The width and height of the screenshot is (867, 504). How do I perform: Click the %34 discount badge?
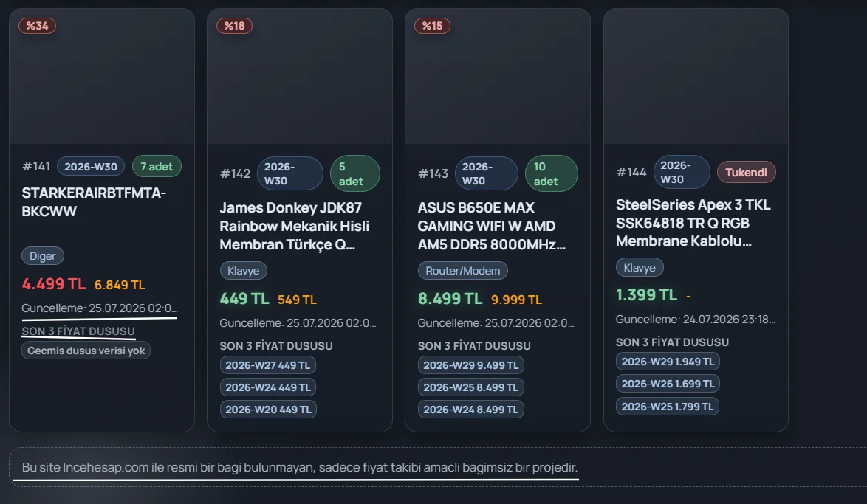point(37,25)
